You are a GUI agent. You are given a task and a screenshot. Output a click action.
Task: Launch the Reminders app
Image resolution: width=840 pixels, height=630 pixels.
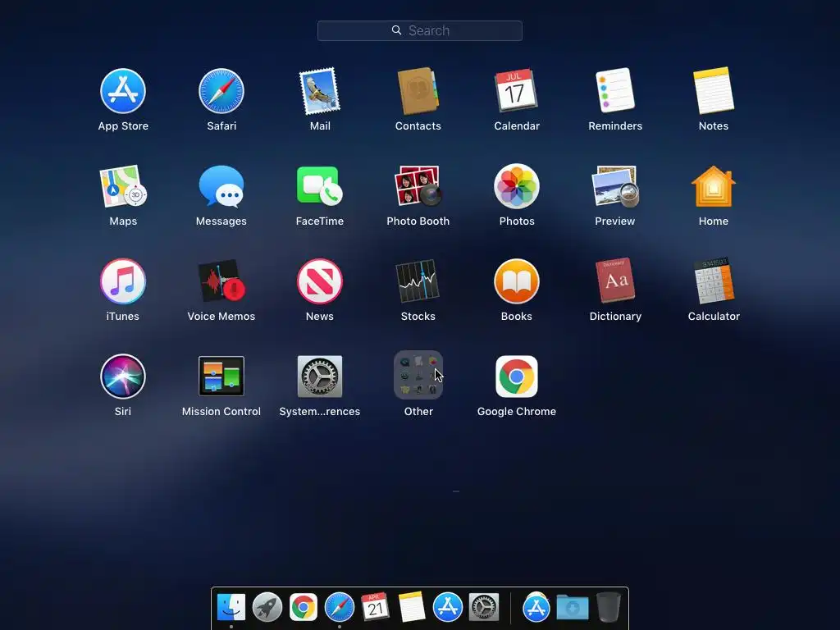pos(615,90)
